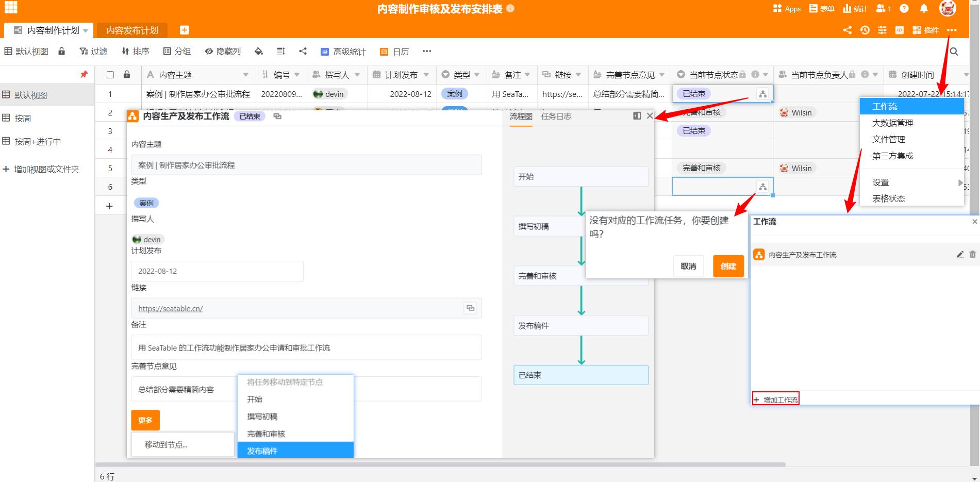Choose 表格状态 in the more menu
Image resolution: width=980 pixels, height=482 pixels.
911,198
